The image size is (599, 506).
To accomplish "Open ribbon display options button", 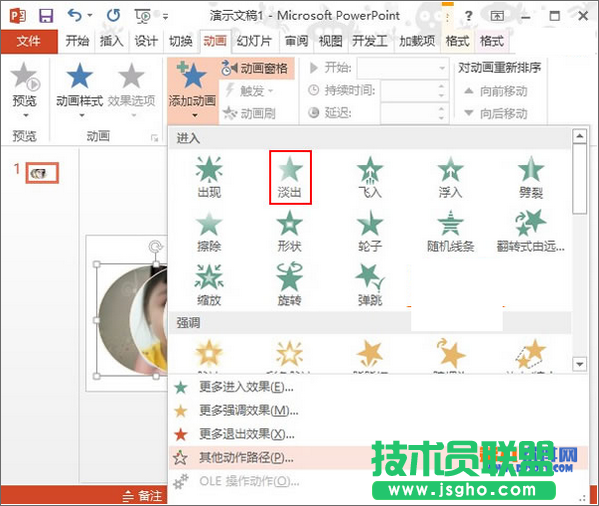I will click(497, 16).
